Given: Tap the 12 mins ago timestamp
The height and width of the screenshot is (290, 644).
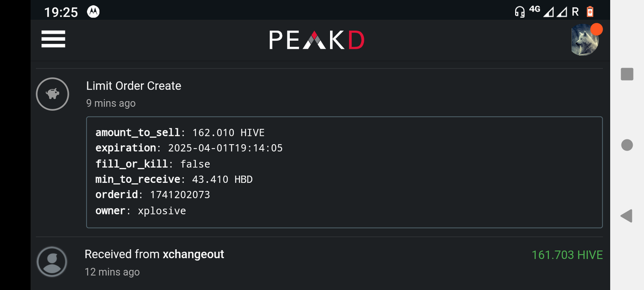Looking at the screenshot, I should (x=112, y=272).
